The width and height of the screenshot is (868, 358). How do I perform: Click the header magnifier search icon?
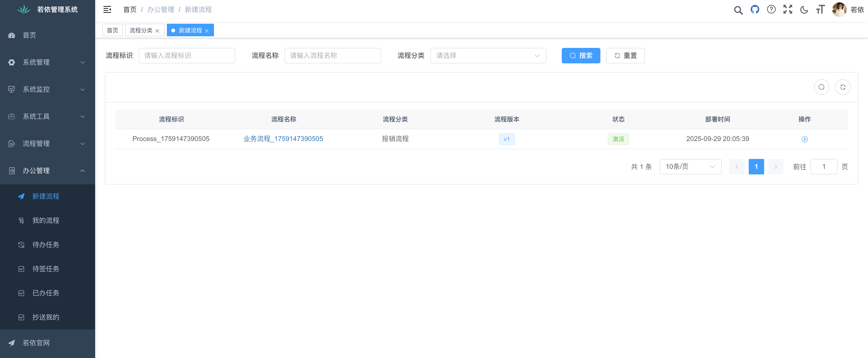(738, 10)
